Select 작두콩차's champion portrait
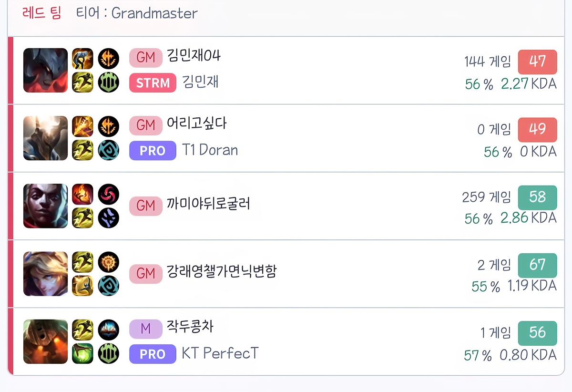This screenshot has width=572, height=392. 45,341
